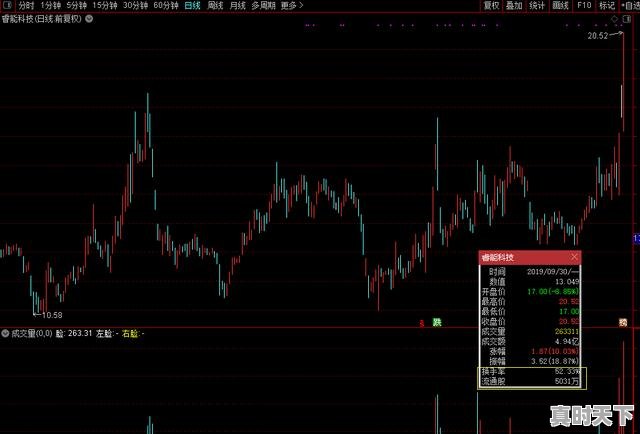Select the 1分钟 period tab
This screenshot has height=434, width=640.
[50, 6]
